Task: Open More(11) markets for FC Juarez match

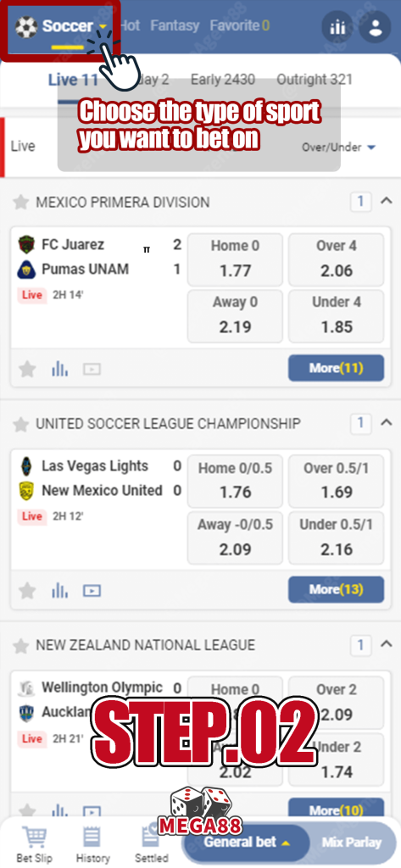Action: point(336,368)
